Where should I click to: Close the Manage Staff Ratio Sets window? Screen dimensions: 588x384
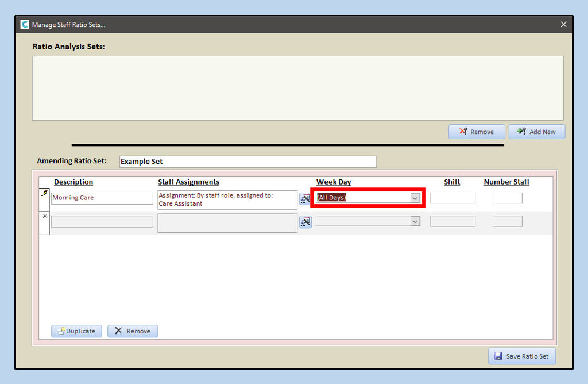[563, 25]
